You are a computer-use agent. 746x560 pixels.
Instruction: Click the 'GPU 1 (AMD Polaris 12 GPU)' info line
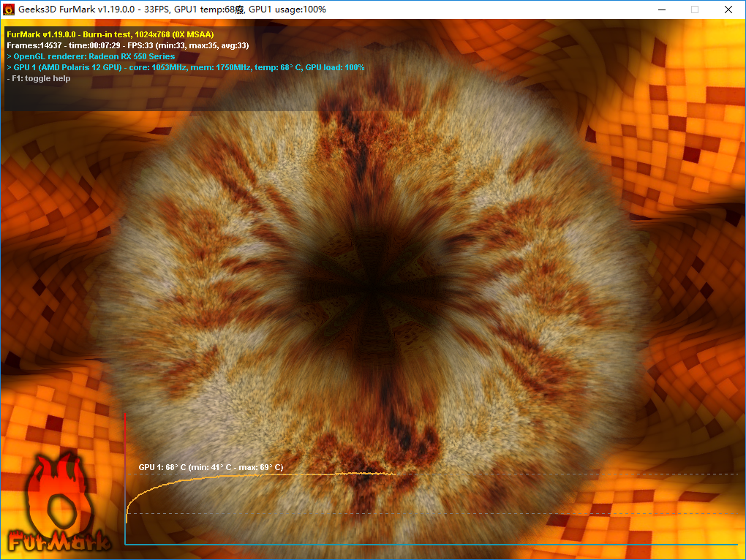[186, 67]
